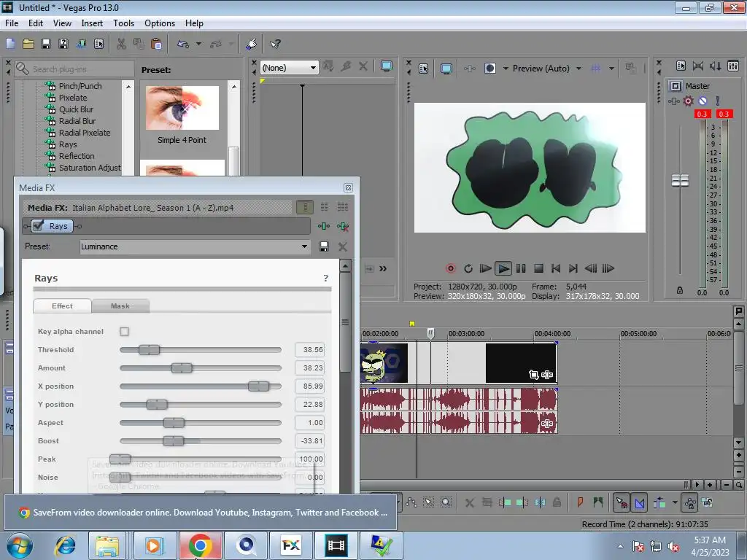Viewport: 747px width, 560px height.
Task: Open the Undo history dropdown arrow
Action: click(198, 44)
